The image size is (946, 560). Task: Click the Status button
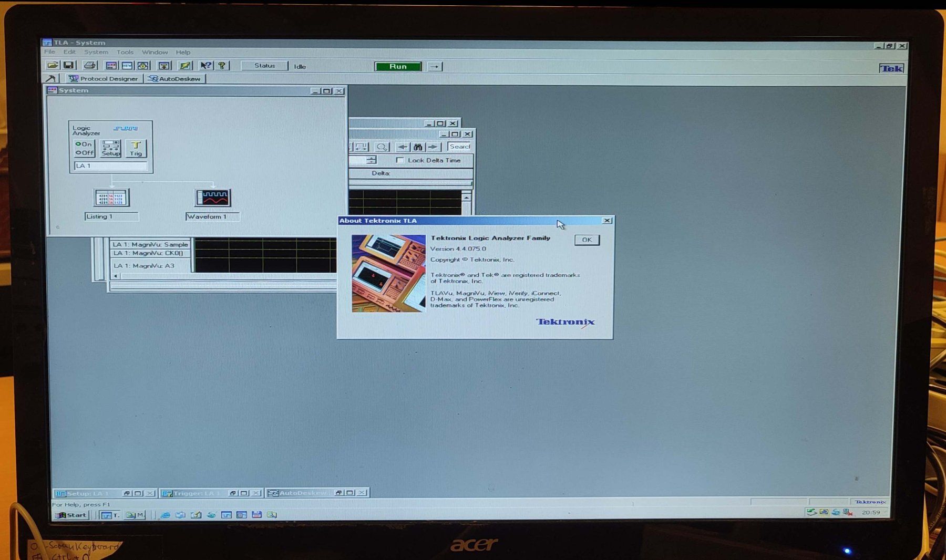coord(264,66)
